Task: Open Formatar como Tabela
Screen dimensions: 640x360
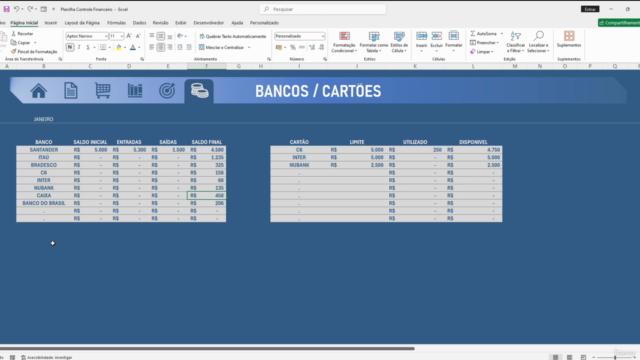Action: point(373,42)
